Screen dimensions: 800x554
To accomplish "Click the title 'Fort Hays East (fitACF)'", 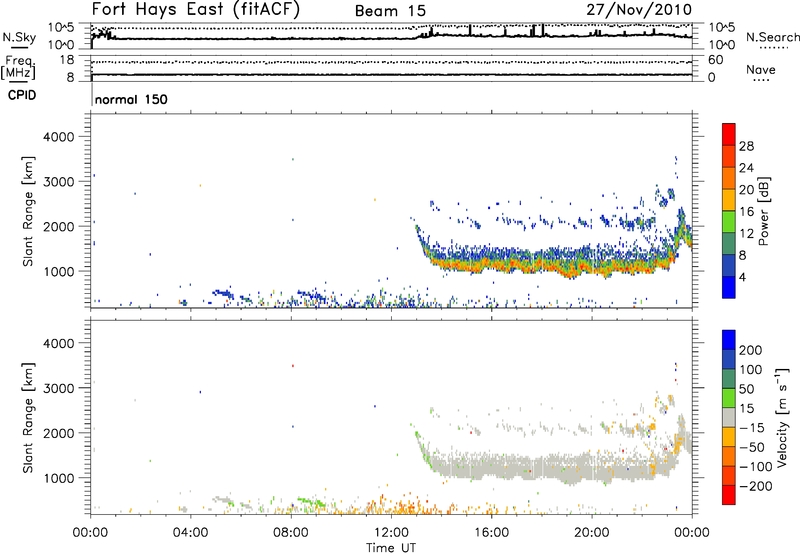I will pos(195,10).
